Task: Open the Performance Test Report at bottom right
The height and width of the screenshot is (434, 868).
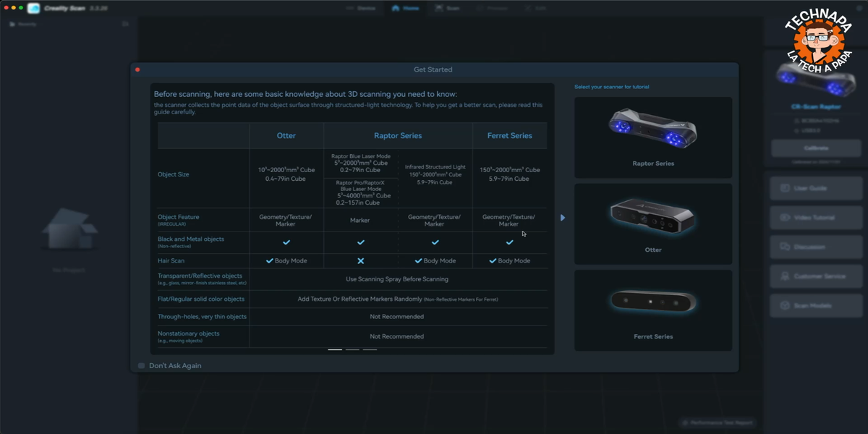Action: (716, 422)
